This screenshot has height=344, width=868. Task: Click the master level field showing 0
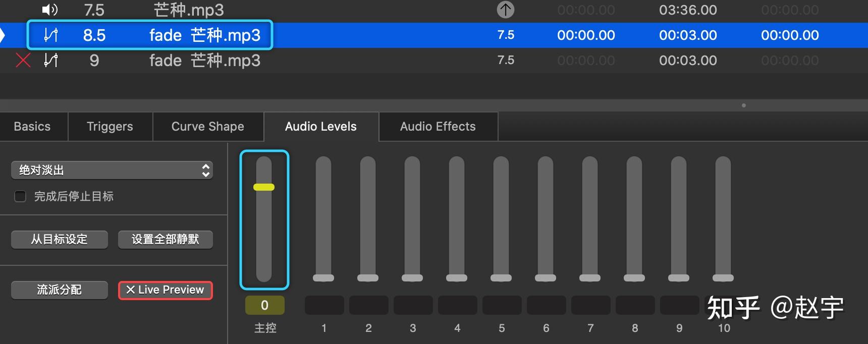tap(264, 305)
